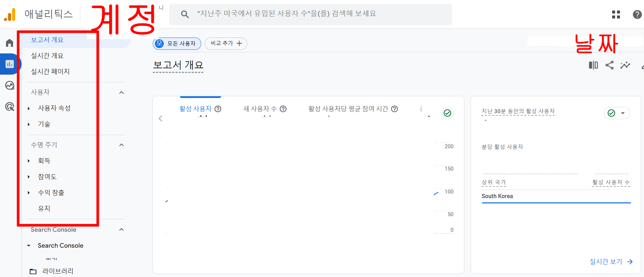Image resolution: width=644 pixels, height=277 pixels.
Task: Click the customize comparison columns icon
Action: [x=593, y=65]
